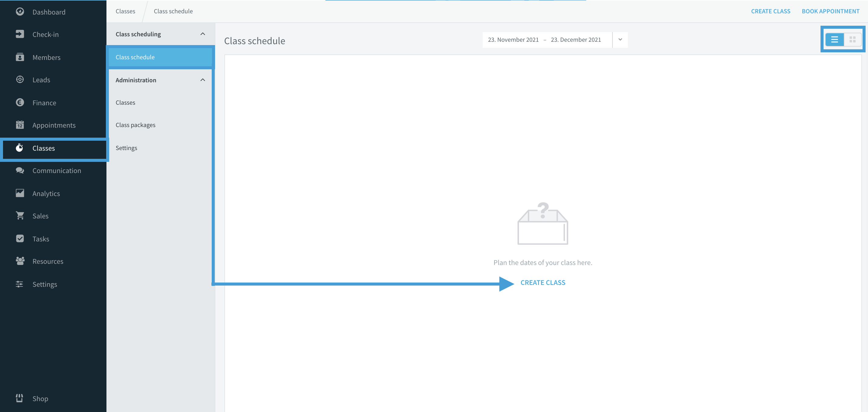Open Communication section
This screenshot has height=412, width=868.
57,171
